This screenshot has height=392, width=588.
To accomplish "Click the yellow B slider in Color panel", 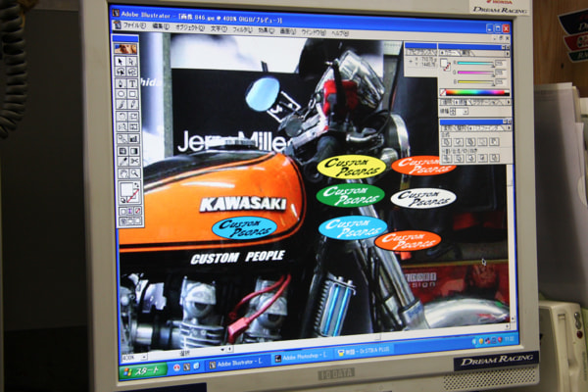I will [475, 81].
